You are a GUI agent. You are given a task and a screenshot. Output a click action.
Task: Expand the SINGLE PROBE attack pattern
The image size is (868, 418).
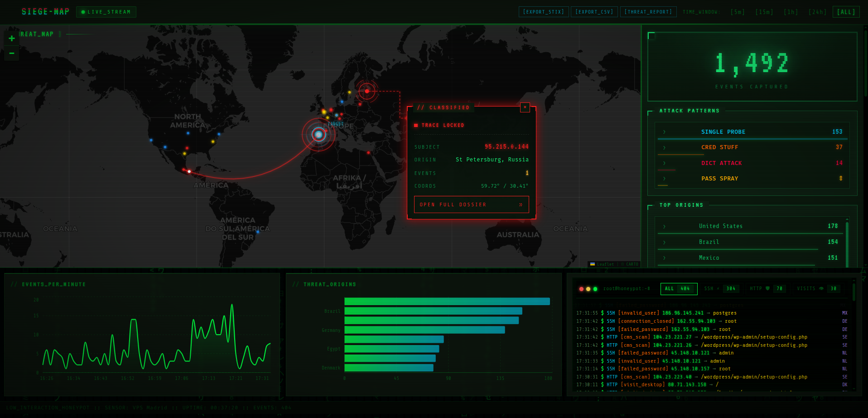752,132
